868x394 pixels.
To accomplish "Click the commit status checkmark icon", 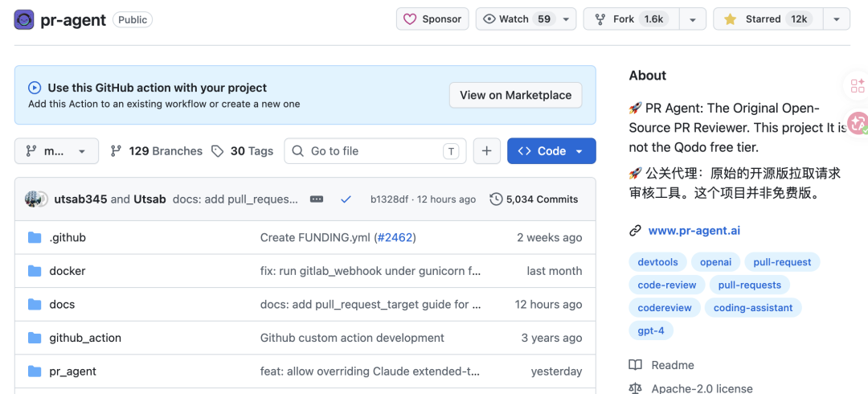I will [x=346, y=199].
